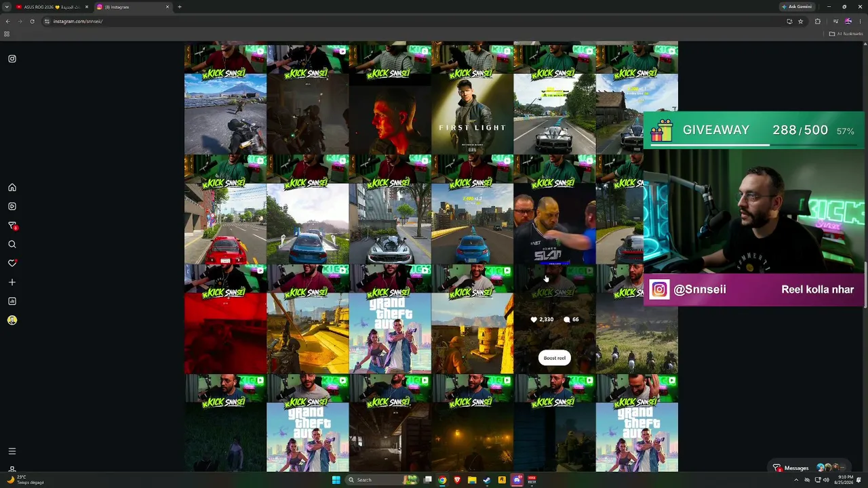Viewport: 868px width, 488px height.
Task: Open the Windows Start menu
Action: click(x=336, y=480)
